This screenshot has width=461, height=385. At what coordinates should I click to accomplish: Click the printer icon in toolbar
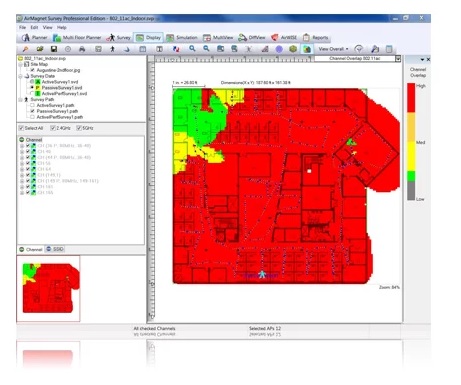82,49
